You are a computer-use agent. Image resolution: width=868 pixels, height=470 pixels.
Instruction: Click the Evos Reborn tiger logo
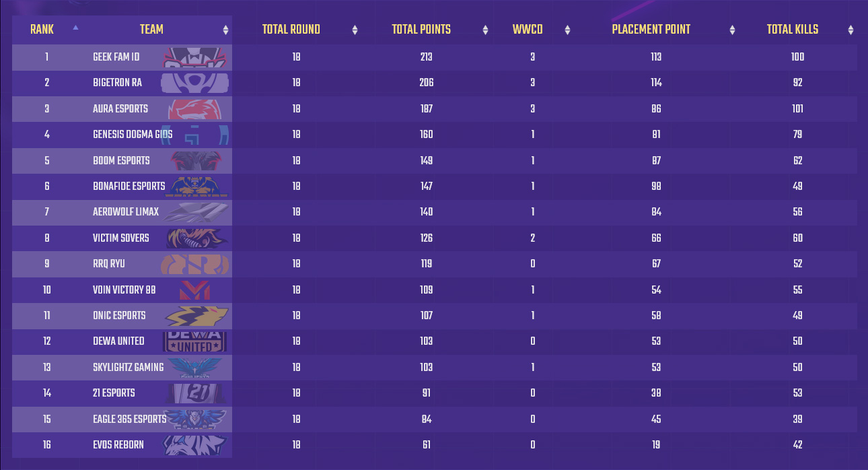coord(196,445)
